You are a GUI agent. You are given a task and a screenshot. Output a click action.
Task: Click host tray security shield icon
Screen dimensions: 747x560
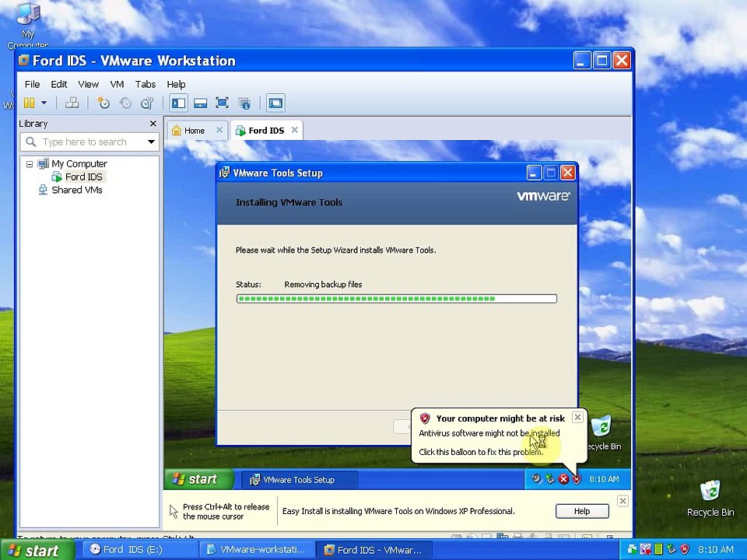click(x=685, y=549)
